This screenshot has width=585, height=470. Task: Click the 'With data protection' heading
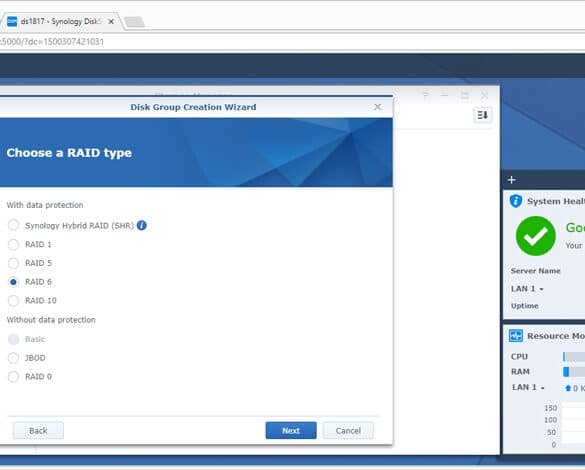pos(45,205)
